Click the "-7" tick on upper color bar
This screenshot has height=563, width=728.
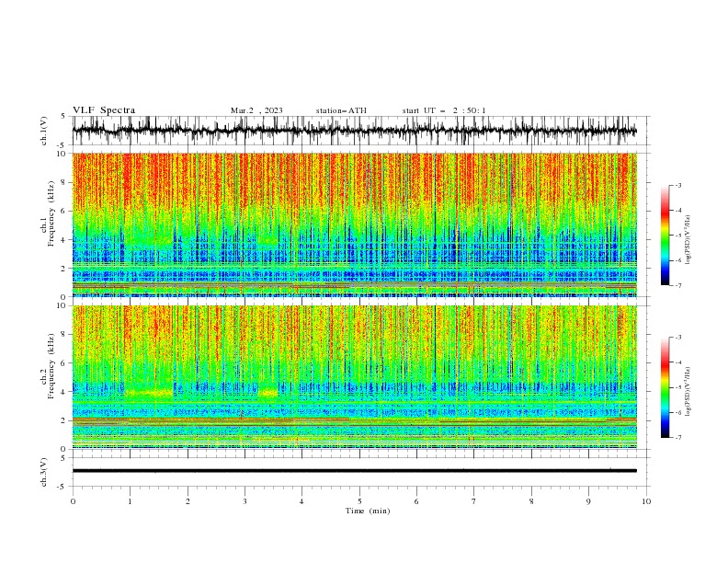tap(678, 285)
